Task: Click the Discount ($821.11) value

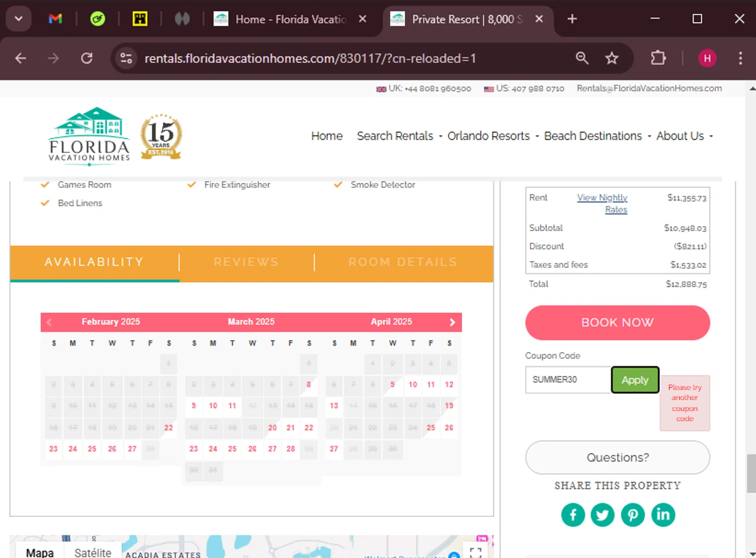Action: [x=690, y=247]
